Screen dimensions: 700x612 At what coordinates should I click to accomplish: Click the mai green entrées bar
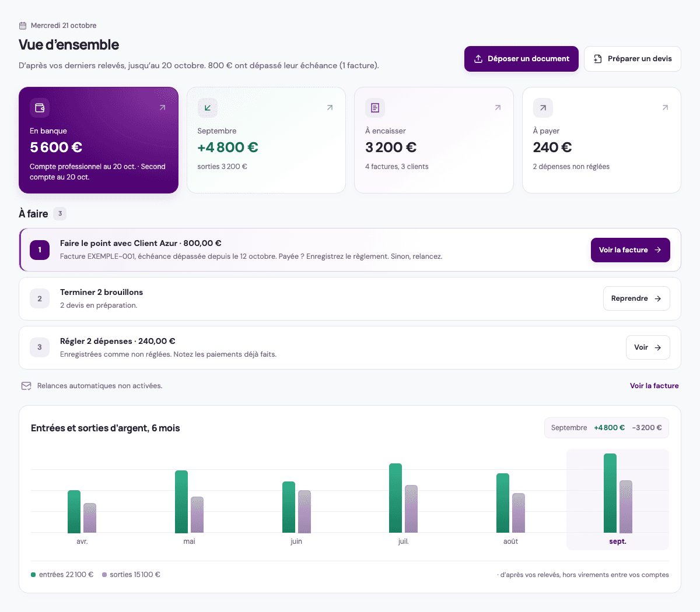point(181,502)
